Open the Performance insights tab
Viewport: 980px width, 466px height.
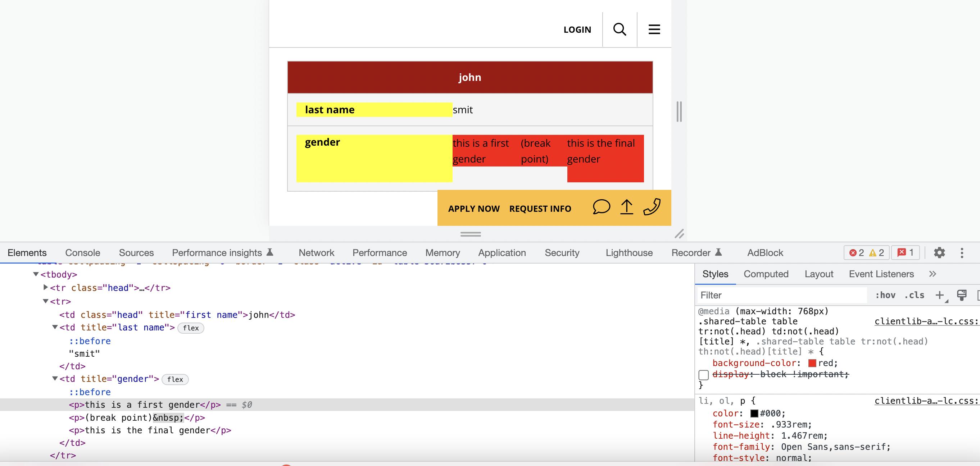(x=223, y=253)
